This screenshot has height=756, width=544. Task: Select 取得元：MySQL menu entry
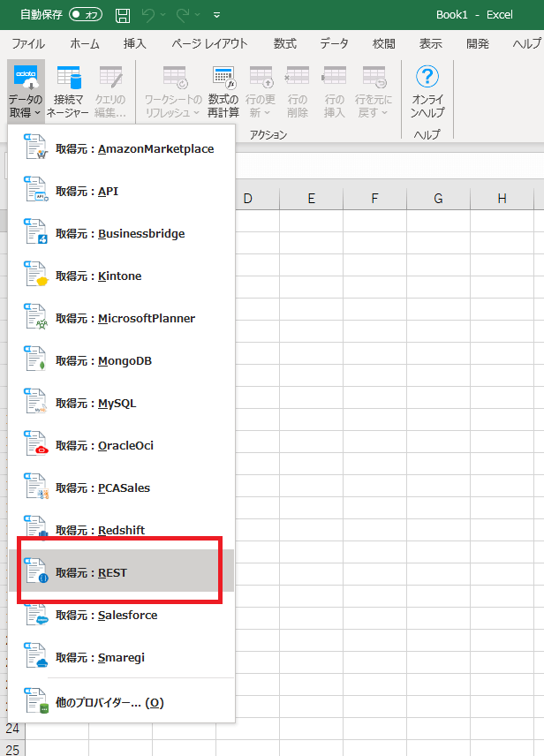pos(121,403)
